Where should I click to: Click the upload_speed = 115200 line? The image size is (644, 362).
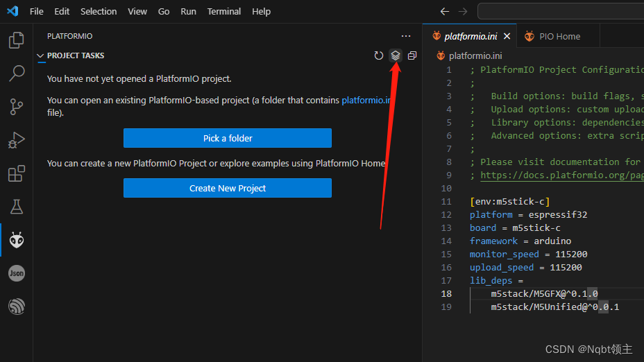point(526,267)
